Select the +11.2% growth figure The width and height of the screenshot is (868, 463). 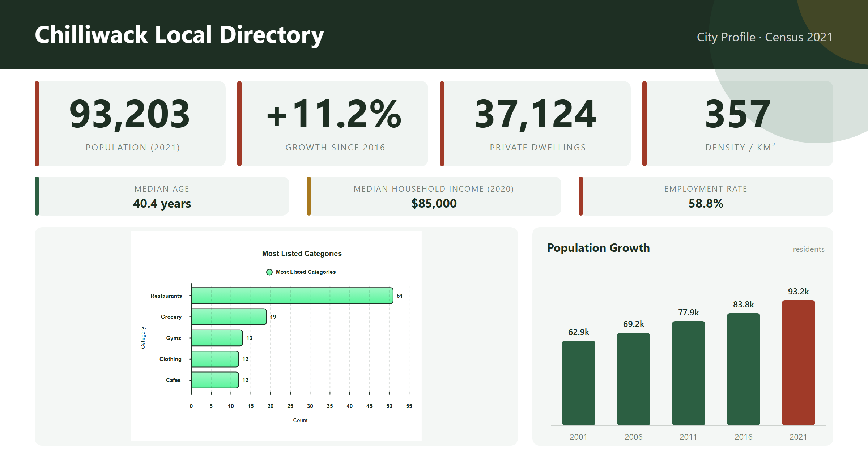[x=334, y=114]
